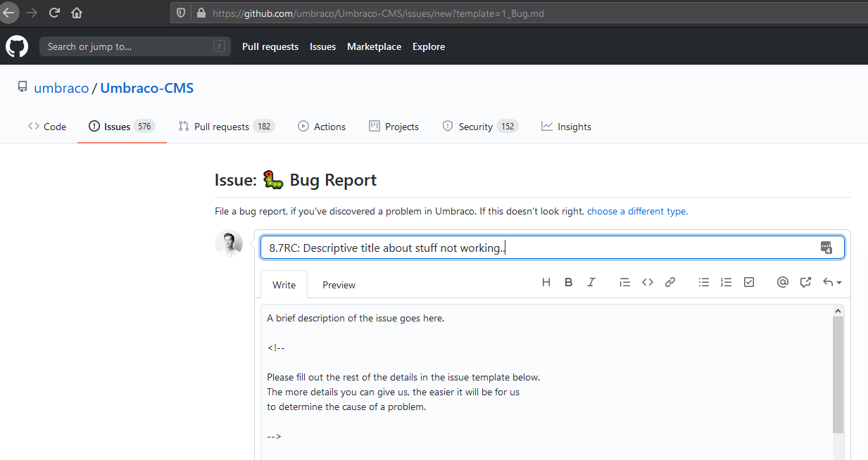868x460 pixels.
Task: Go back using browser back arrow
Action: tap(8, 13)
